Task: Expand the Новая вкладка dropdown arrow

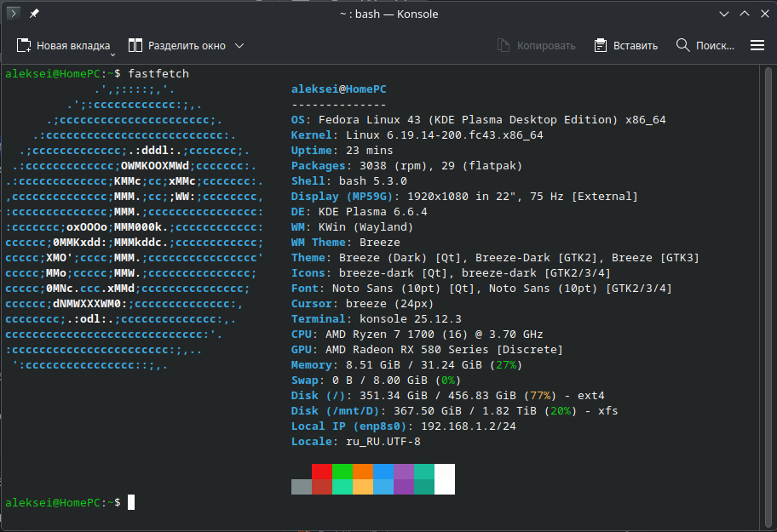Action: click(113, 54)
